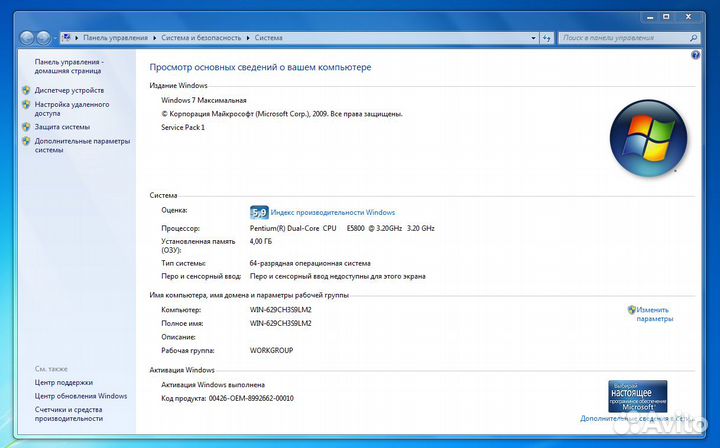The width and height of the screenshot is (720, 448).
Task: Click shield icon next to Дополнительные параметры системы
Action: (x=26, y=141)
